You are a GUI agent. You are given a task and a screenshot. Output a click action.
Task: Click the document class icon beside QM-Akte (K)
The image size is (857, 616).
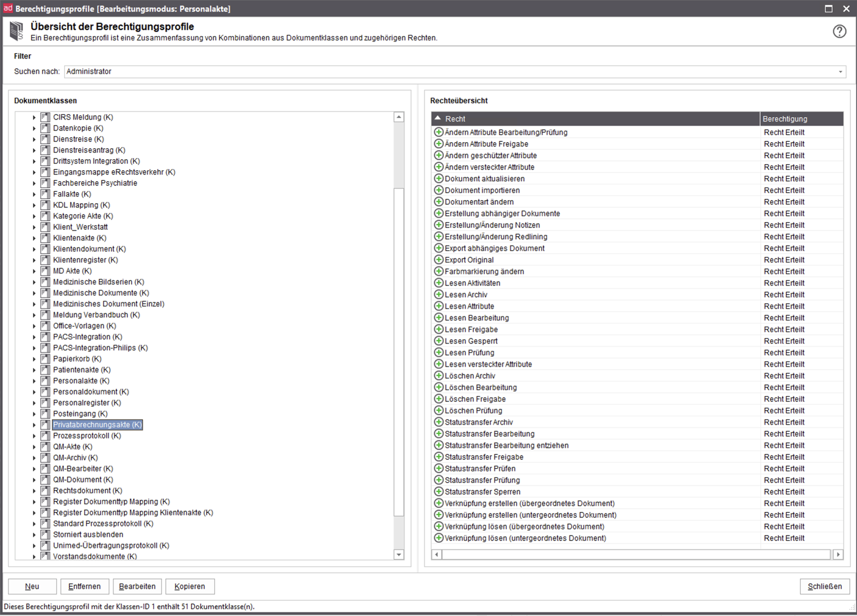coord(45,446)
